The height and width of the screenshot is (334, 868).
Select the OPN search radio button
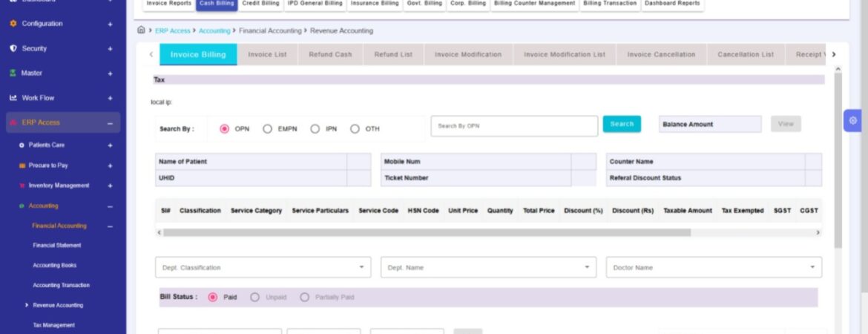224,128
